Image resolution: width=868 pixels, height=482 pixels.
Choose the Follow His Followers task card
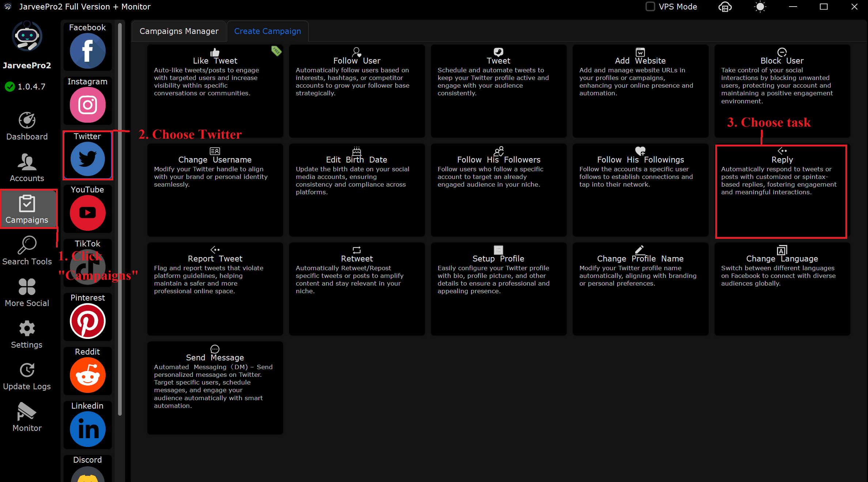click(499, 190)
